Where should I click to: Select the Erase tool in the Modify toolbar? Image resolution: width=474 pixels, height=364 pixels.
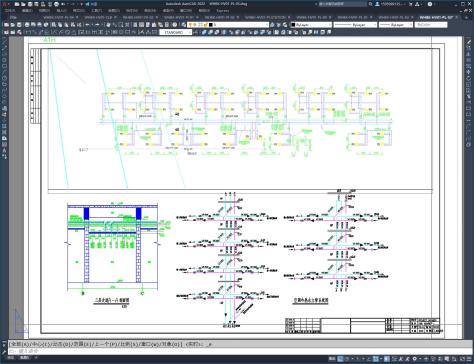pyautogui.click(x=469, y=43)
